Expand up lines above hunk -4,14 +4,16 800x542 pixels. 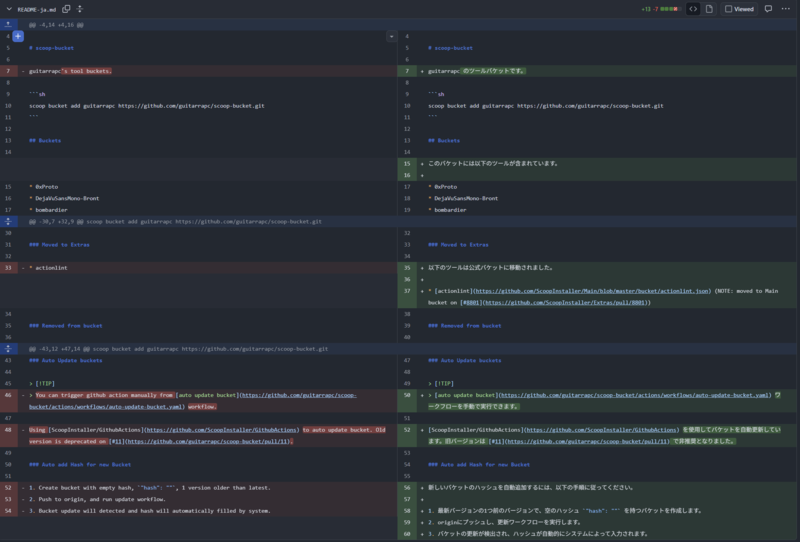pos(8,24)
